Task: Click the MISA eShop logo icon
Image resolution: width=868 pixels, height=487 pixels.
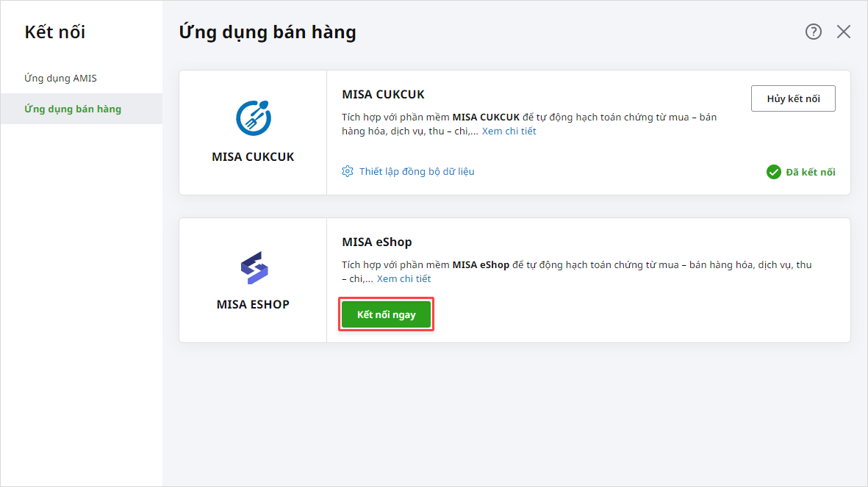Action: (x=254, y=268)
